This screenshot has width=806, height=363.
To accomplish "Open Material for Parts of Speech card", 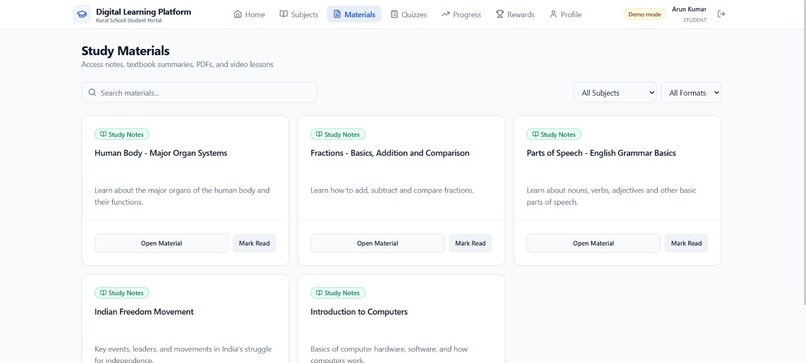I will tap(593, 243).
